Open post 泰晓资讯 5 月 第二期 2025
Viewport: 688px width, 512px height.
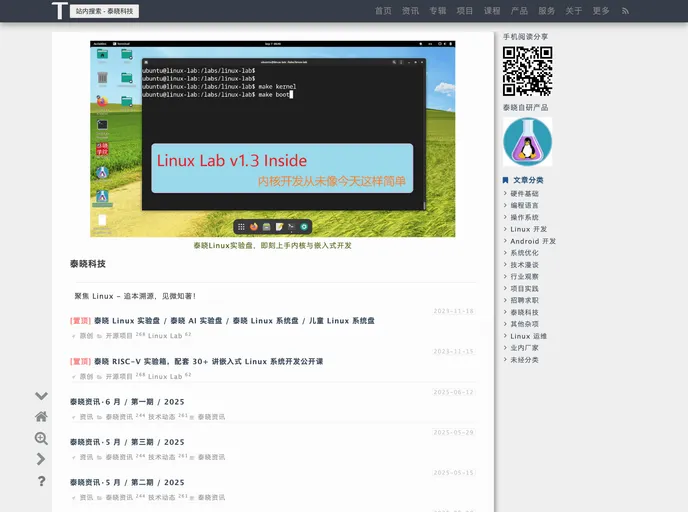tap(127, 483)
